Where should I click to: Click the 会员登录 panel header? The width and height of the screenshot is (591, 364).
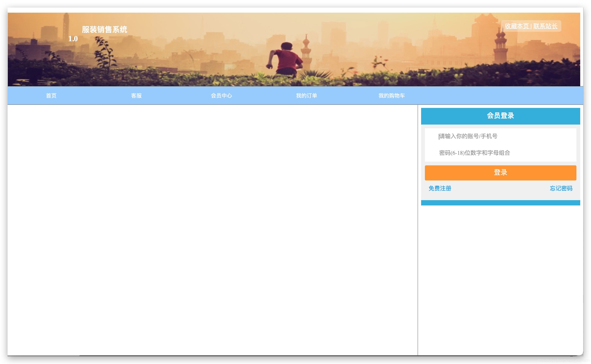[x=500, y=116]
